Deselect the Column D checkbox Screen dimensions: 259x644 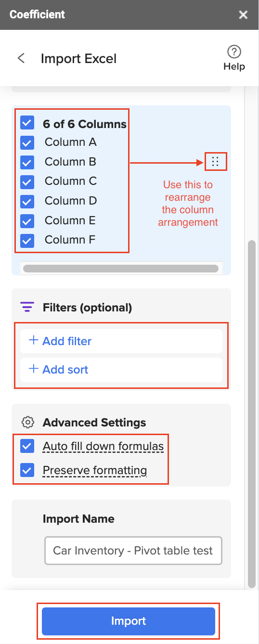pyautogui.click(x=27, y=201)
